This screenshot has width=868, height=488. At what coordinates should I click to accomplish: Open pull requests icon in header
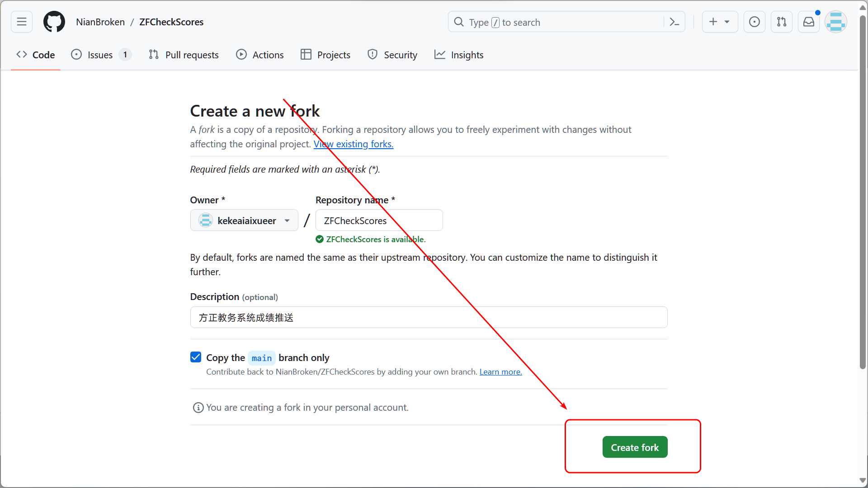pos(782,22)
